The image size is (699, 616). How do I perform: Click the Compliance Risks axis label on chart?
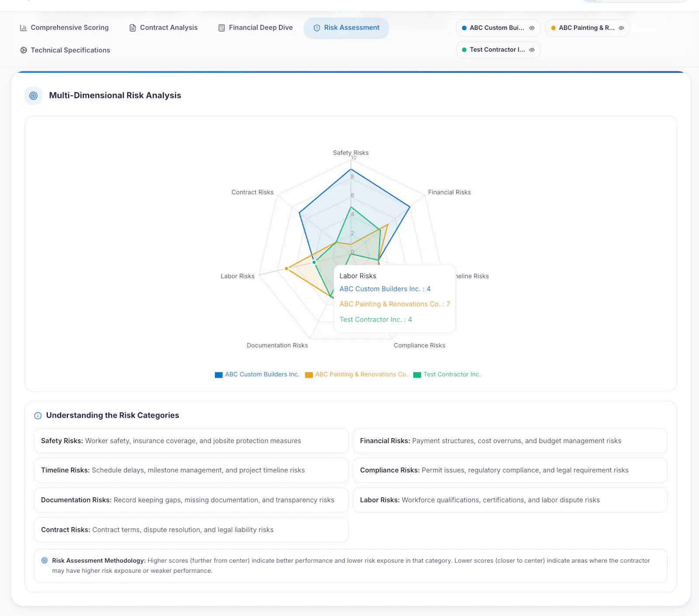coord(419,346)
